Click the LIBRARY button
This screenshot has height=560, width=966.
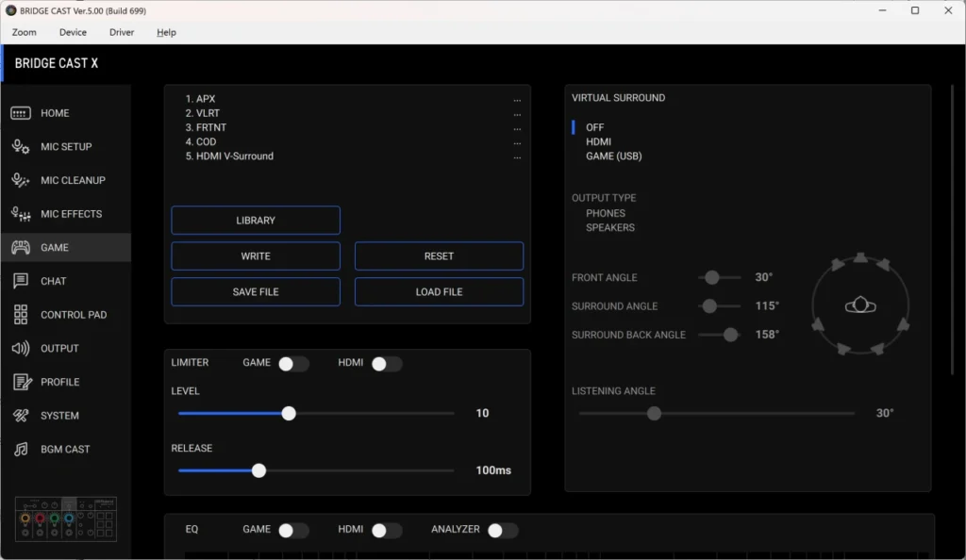tap(256, 221)
